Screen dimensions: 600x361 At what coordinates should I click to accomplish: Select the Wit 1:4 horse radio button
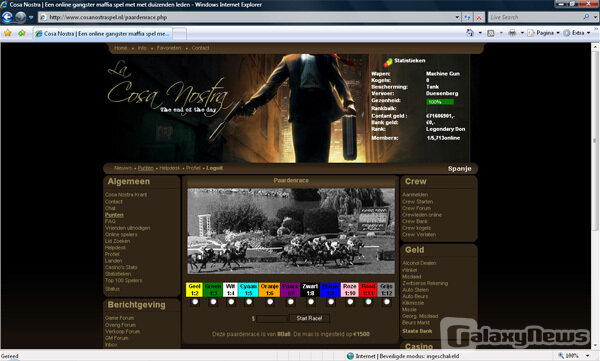tap(231, 302)
